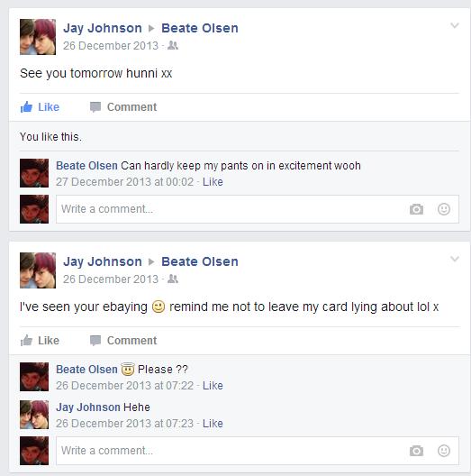This screenshot has height=476, width=471.
Task: Attach photo via camera icon in second comment box
Action: (416, 451)
